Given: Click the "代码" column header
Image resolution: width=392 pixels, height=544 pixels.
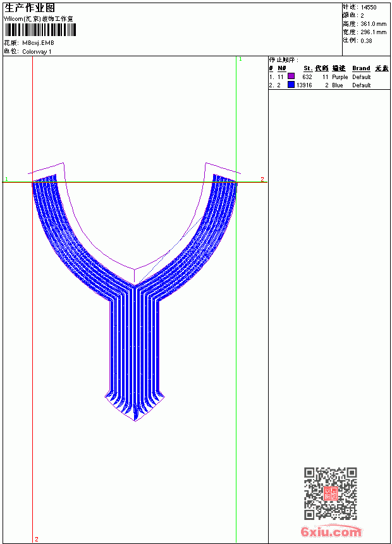Looking at the screenshot, I should [x=322, y=68].
